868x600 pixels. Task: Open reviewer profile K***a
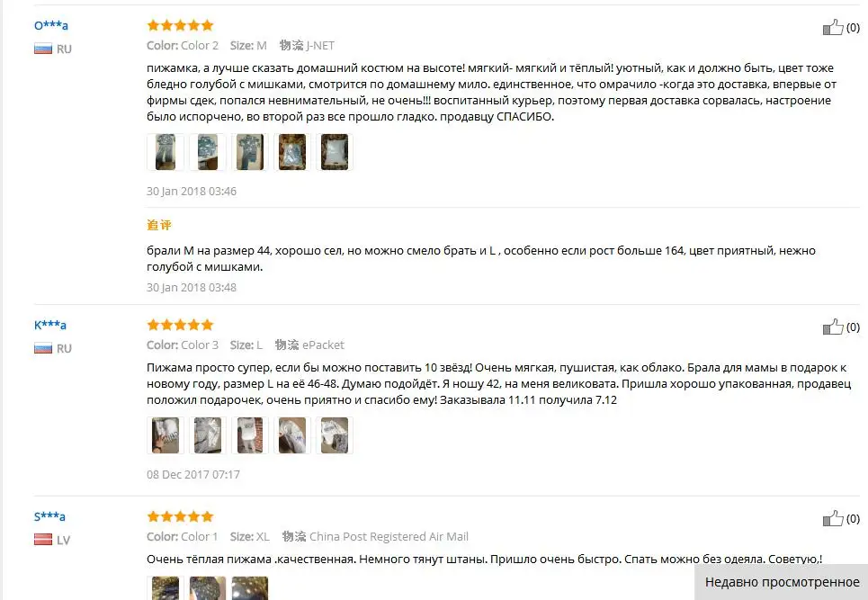tap(50, 325)
